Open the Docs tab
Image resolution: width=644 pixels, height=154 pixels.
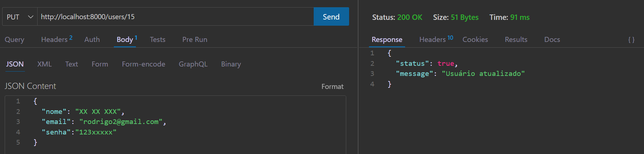click(552, 39)
